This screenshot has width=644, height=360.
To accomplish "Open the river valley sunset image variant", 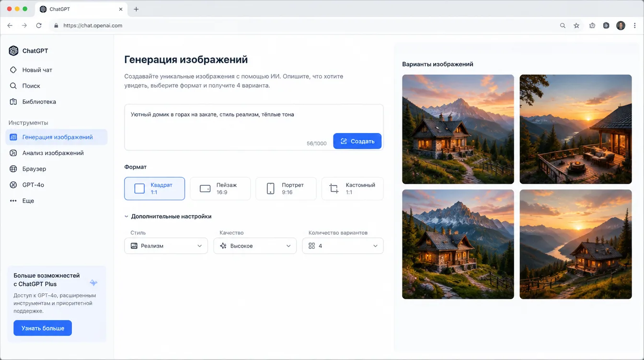I will (x=575, y=244).
